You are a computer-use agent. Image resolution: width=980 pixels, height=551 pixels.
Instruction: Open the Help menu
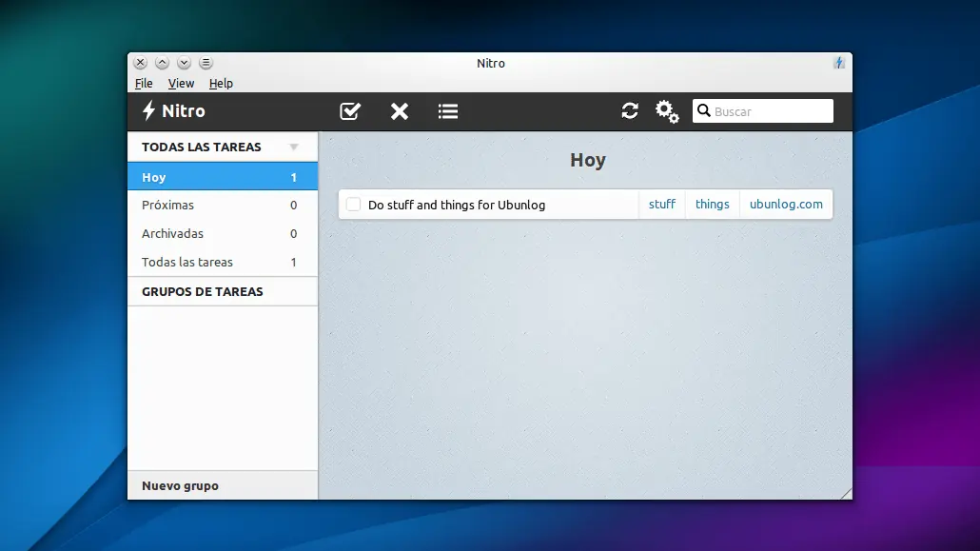(221, 83)
